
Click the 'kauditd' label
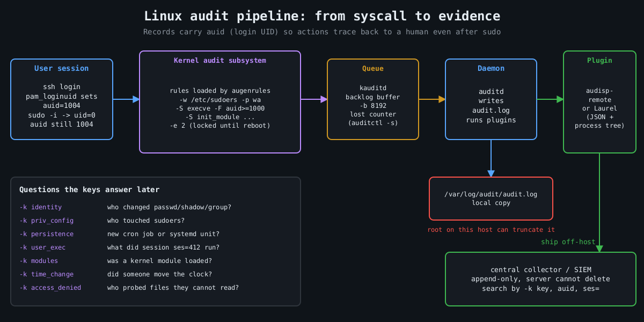(373, 88)
